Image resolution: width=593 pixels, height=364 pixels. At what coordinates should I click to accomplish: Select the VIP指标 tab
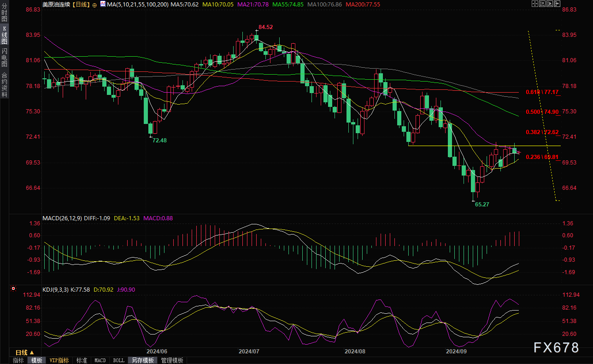[x=59, y=360]
